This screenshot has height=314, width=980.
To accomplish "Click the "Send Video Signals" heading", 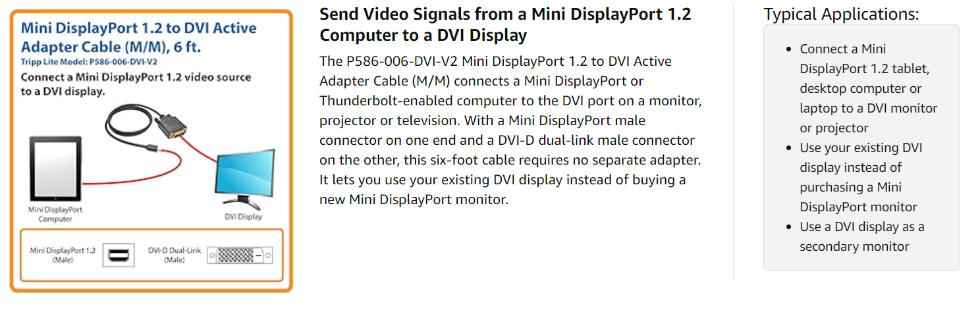I will 505,24.
